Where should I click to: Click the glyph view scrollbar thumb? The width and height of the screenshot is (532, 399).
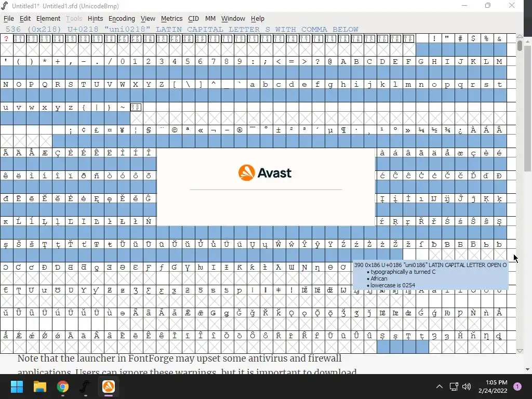[520, 46]
